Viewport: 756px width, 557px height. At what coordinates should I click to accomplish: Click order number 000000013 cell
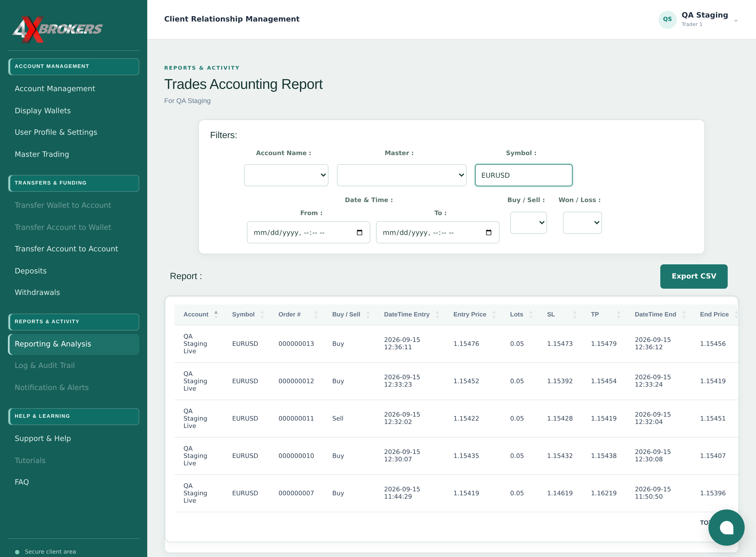click(x=296, y=344)
